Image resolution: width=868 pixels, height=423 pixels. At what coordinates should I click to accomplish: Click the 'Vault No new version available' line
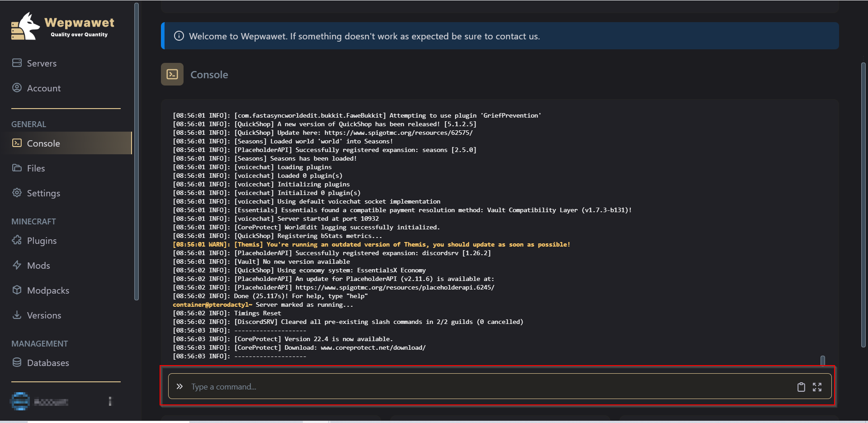(261, 261)
